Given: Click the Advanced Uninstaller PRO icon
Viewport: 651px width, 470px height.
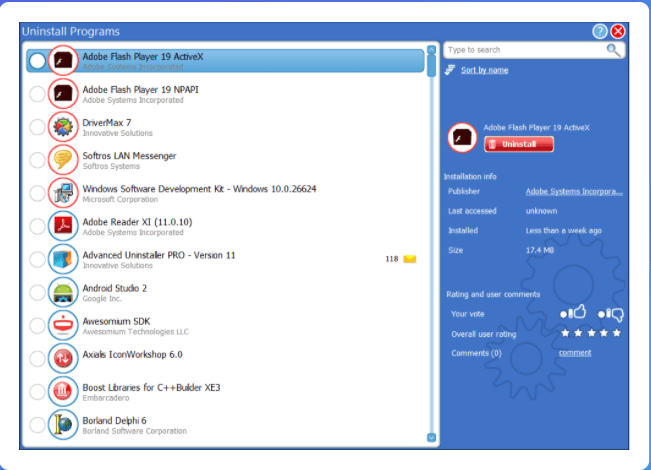Looking at the screenshot, I should pos(63,259).
